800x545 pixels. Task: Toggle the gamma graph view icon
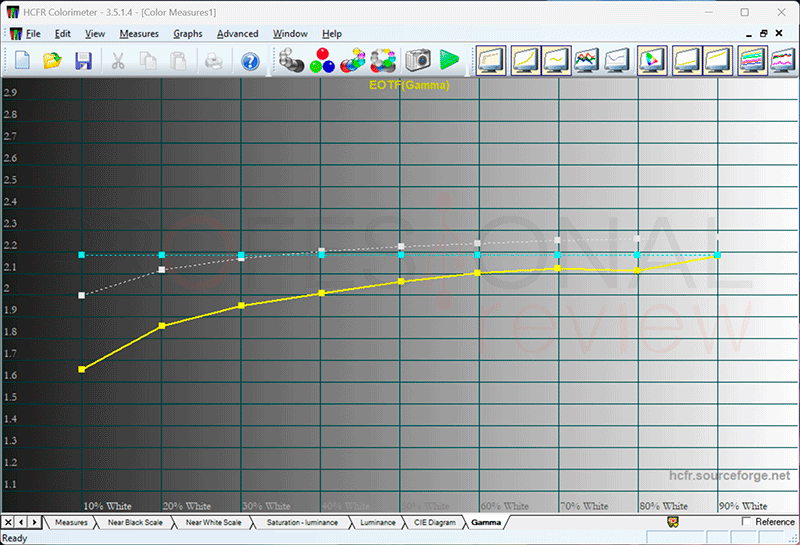[x=556, y=60]
